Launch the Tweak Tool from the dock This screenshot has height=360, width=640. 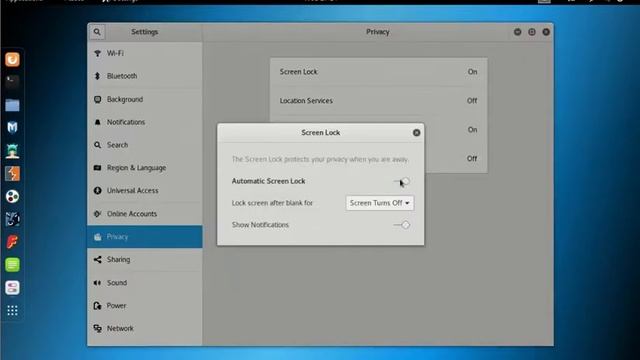12,288
